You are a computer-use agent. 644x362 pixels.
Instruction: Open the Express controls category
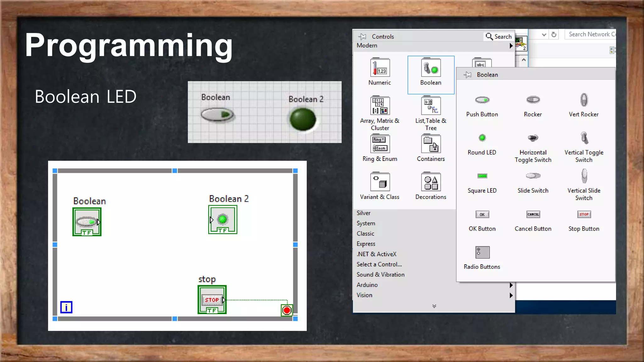366,244
